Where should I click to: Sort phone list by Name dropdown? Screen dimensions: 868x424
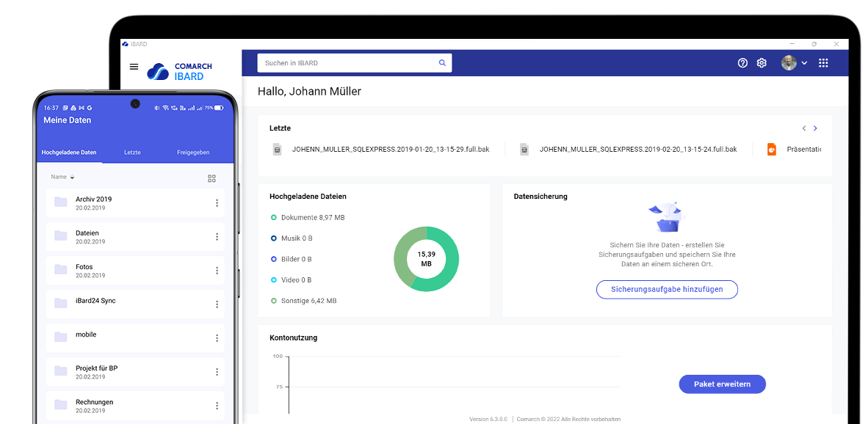[62, 177]
